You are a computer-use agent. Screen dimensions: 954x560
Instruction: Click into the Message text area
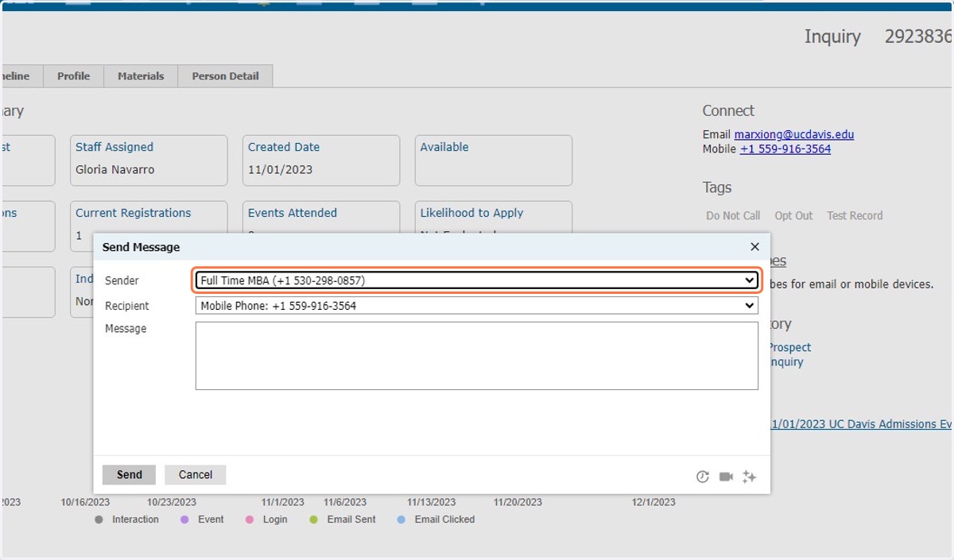pos(477,356)
